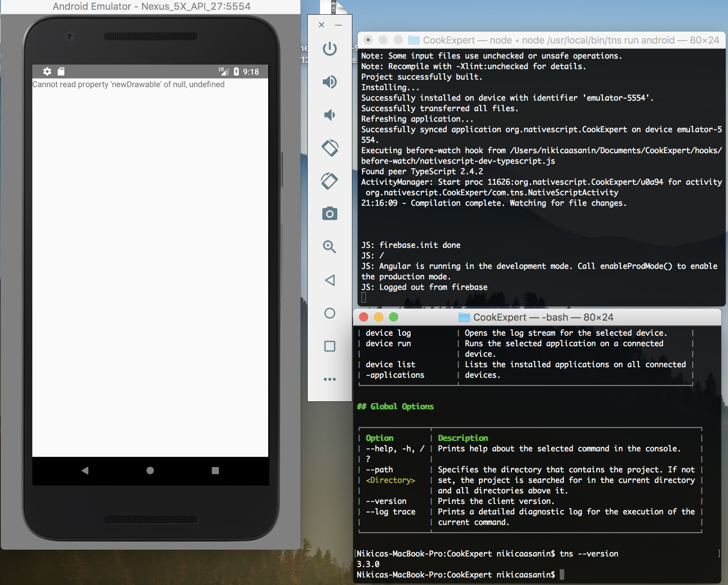The height and width of the screenshot is (585, 728).
Task: Raise the emulator volume
Action: [329, 82]
